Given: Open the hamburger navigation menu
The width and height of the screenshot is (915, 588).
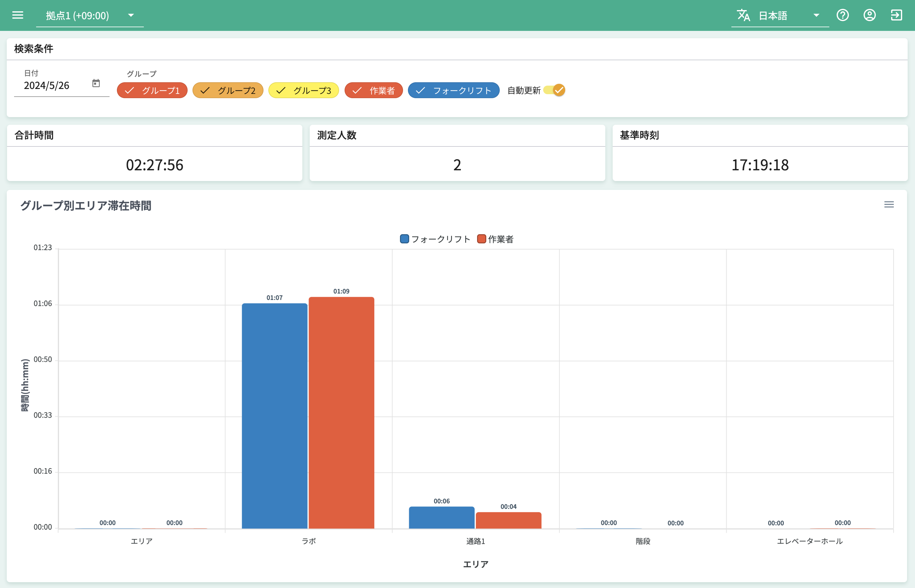Looking at the screenshot, I should (x=17, y=15).
